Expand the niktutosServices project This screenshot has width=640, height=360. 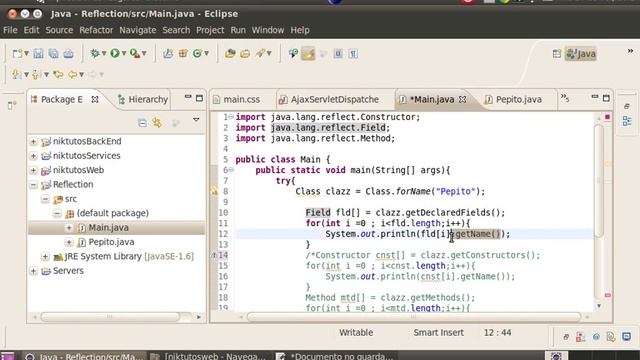pos(33,156)
